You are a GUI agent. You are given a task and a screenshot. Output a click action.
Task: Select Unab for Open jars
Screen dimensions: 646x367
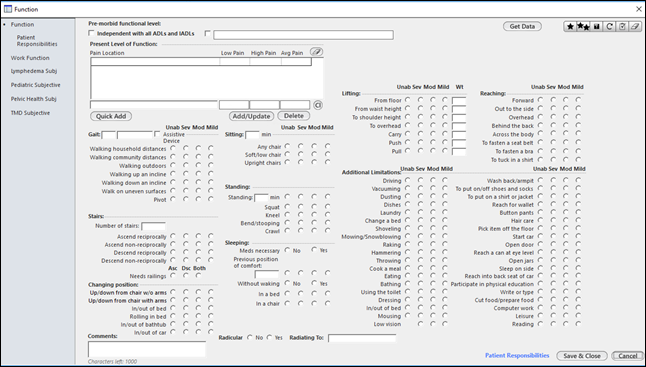540,260
